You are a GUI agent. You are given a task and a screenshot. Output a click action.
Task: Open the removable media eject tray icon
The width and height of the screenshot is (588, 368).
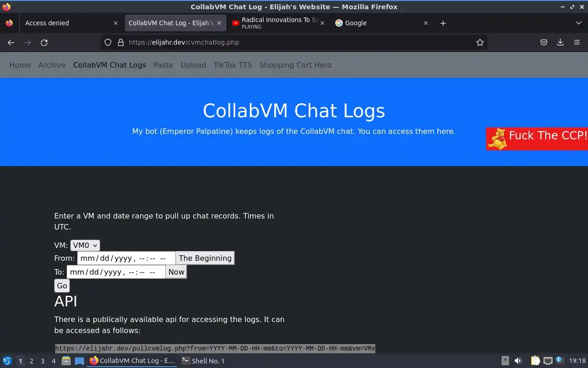[x=505, y=361]
